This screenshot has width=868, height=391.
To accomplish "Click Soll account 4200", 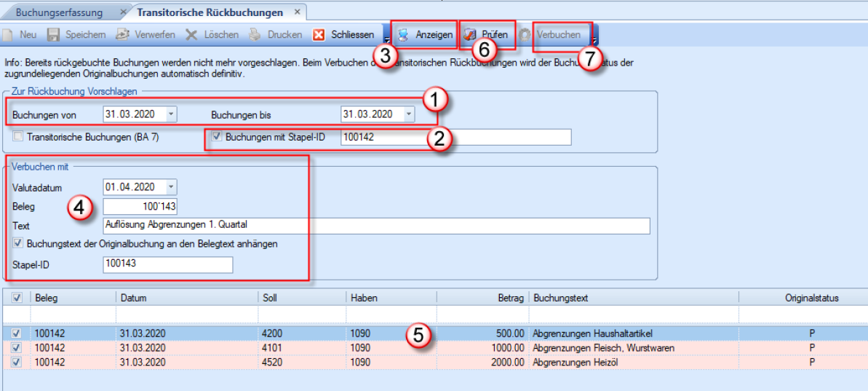I will [272, 333].
